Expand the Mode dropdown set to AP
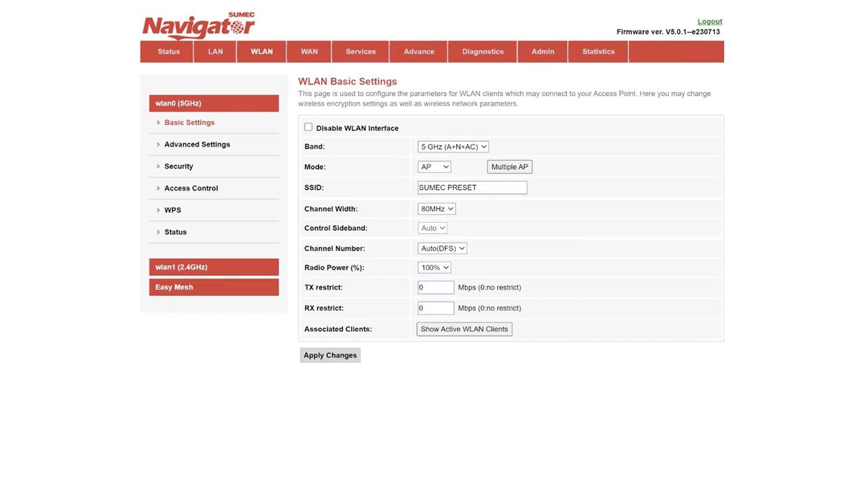This screenshot has height=485, width=868. (434, 167)
